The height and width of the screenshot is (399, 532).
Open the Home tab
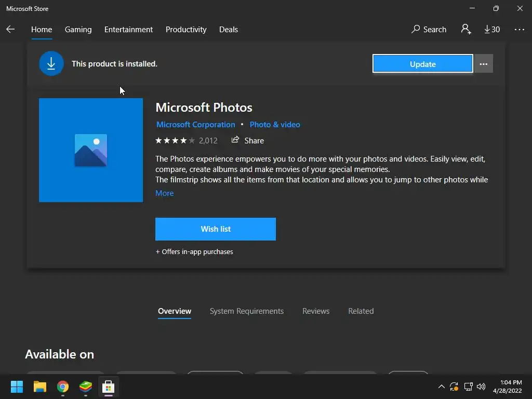pos(42,30)
